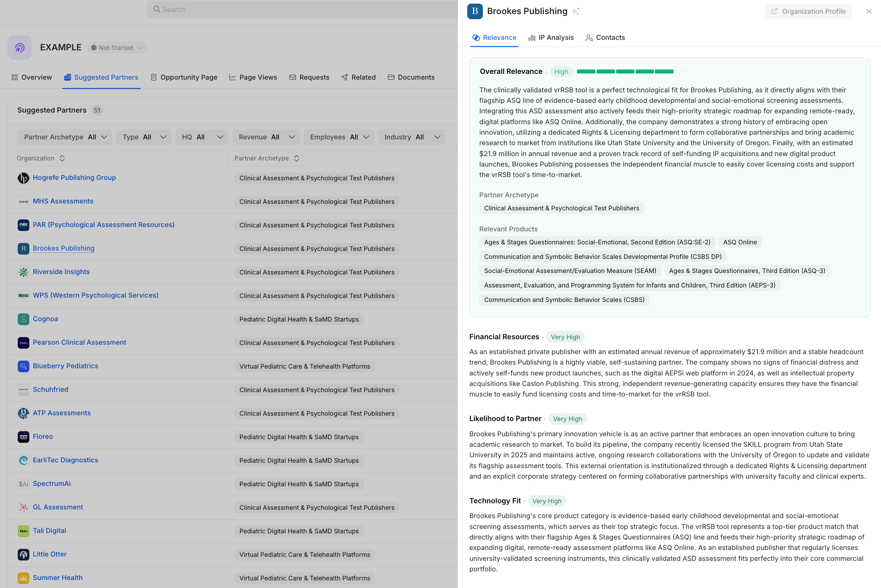The image size is (881, 588).
Task: Click the Riverside Insights logo icon
Action: pos(24,272)
